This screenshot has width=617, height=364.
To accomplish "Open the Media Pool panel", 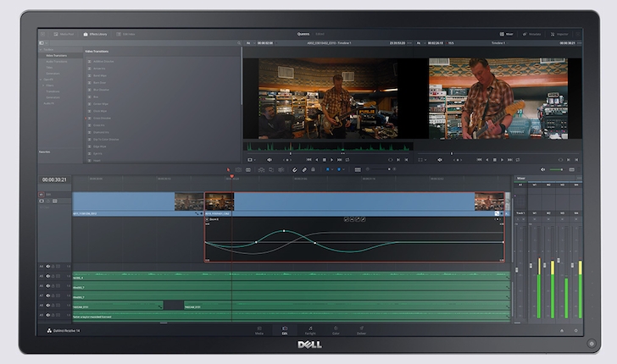I will 64,34.
